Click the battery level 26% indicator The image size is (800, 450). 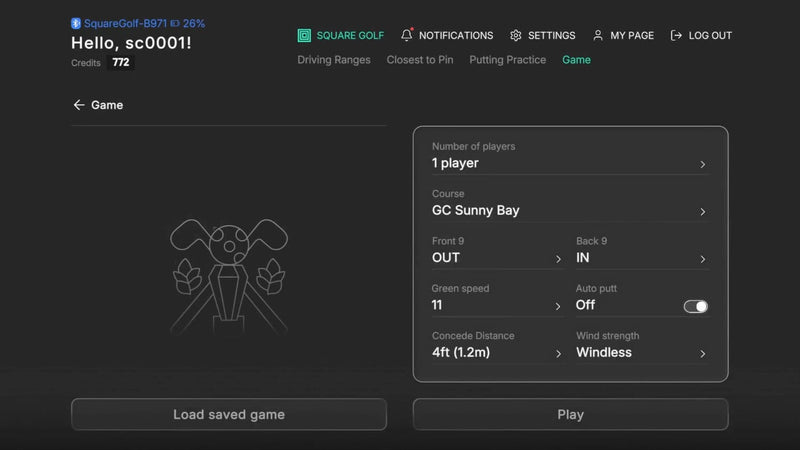point(188,23)
